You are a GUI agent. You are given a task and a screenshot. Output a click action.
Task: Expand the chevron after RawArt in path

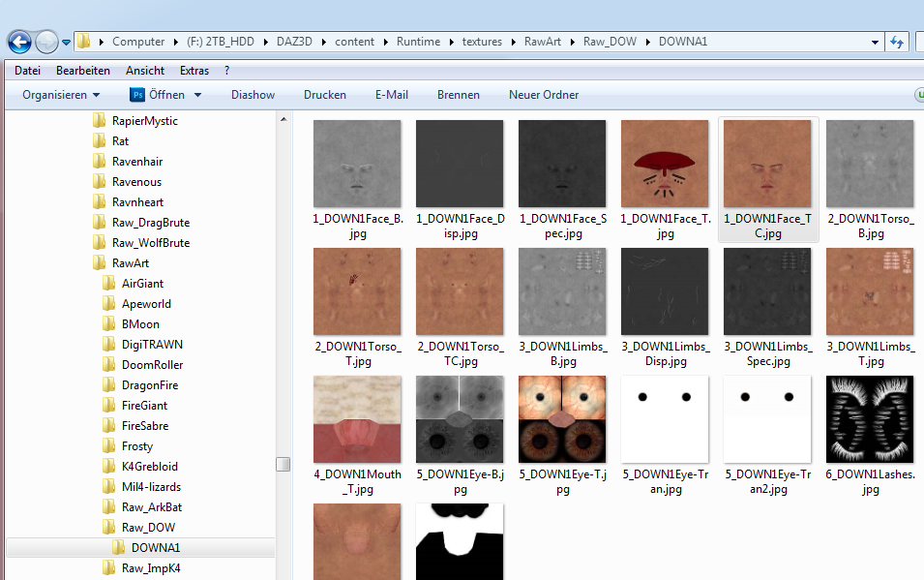(572, 42)
